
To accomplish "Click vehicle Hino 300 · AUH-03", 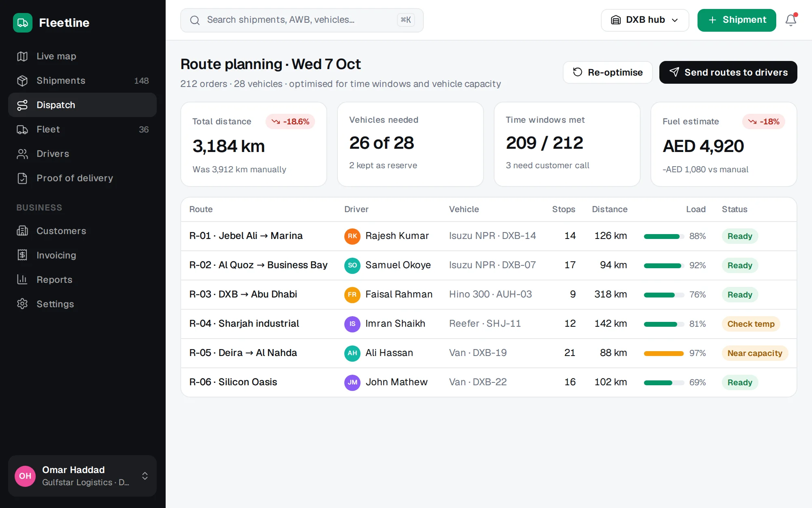I will click(x=490, y=294).
